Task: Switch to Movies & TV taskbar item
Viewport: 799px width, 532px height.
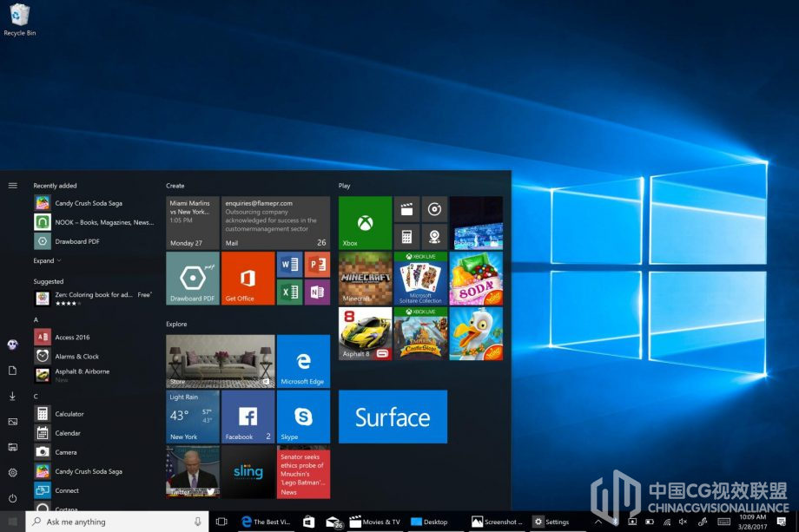Action: 374,522
